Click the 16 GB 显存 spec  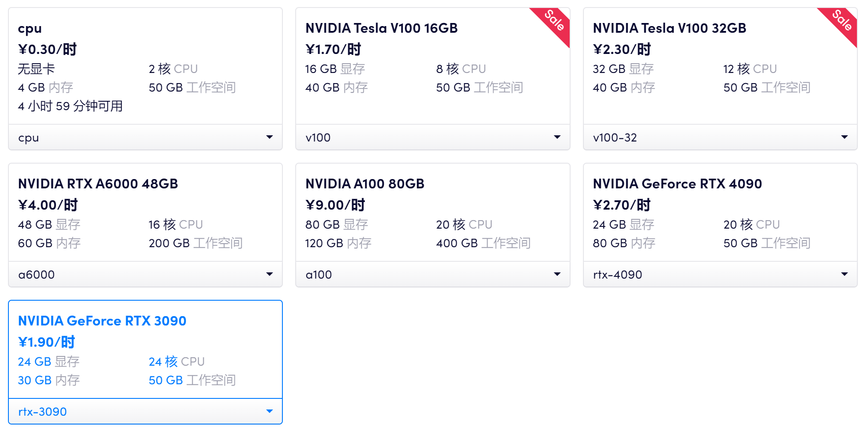pyautogui.click(x=335, y=69)
